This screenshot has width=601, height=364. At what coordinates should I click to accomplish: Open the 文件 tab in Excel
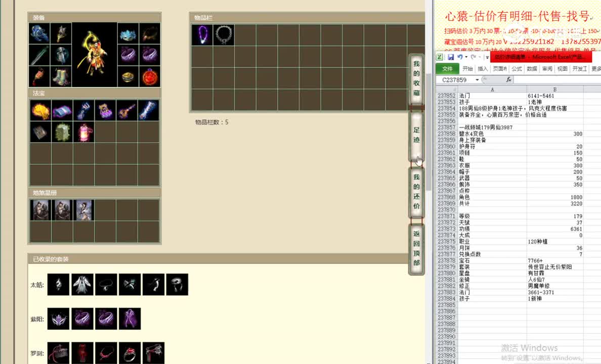coord(447,69)
